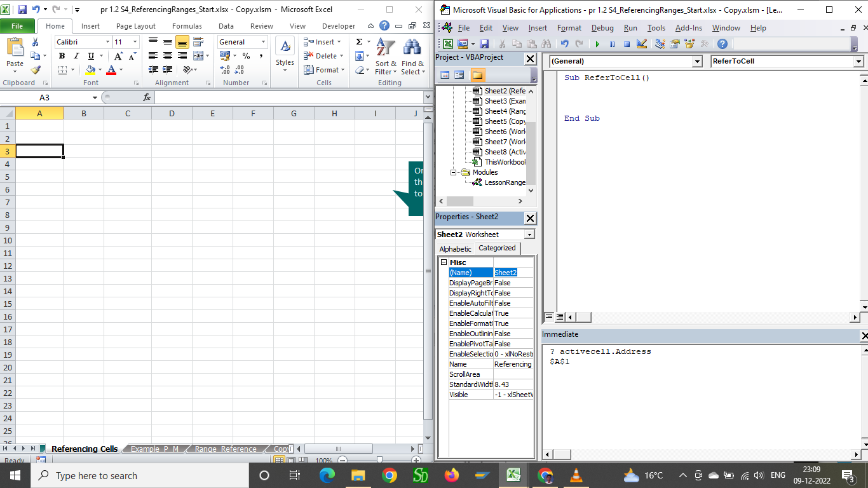
Task: Open the Run menu in VBA editor
Action: (x=630, y=28)
